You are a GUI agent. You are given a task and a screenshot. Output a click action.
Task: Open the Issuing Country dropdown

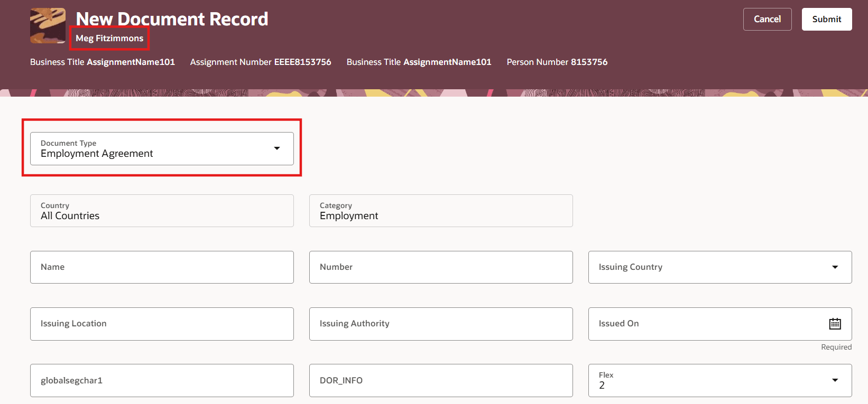point(719,267)
